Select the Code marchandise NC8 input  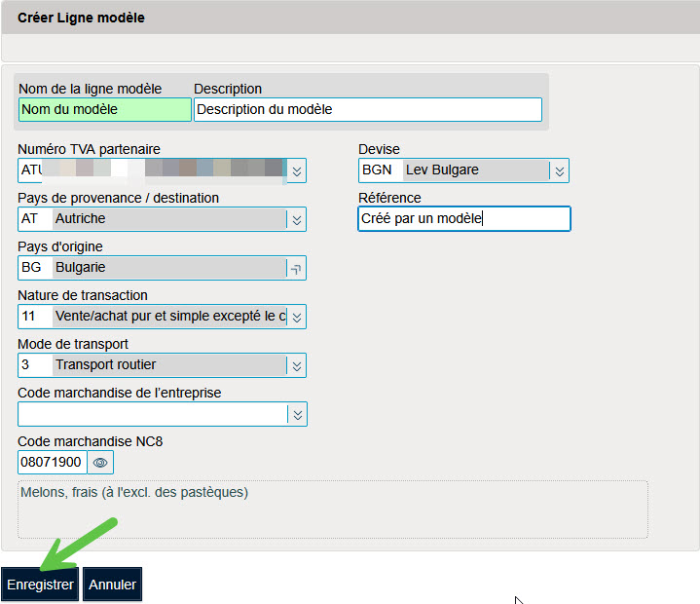[53, 463]
